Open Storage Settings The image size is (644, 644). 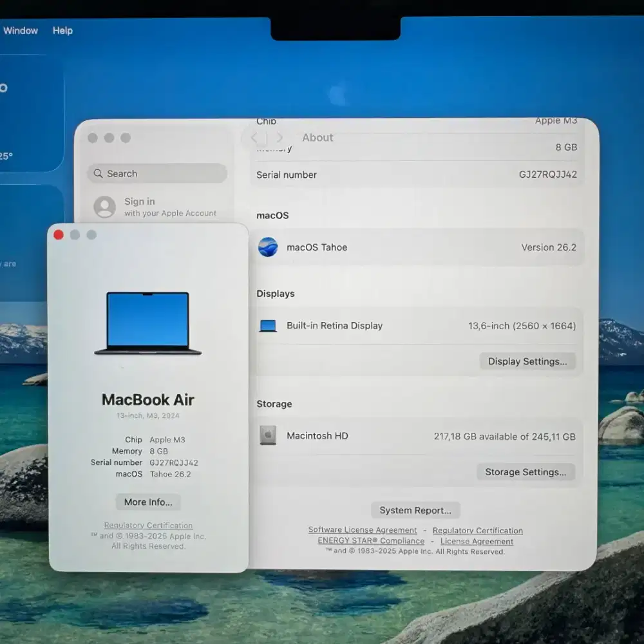point(526,472)
